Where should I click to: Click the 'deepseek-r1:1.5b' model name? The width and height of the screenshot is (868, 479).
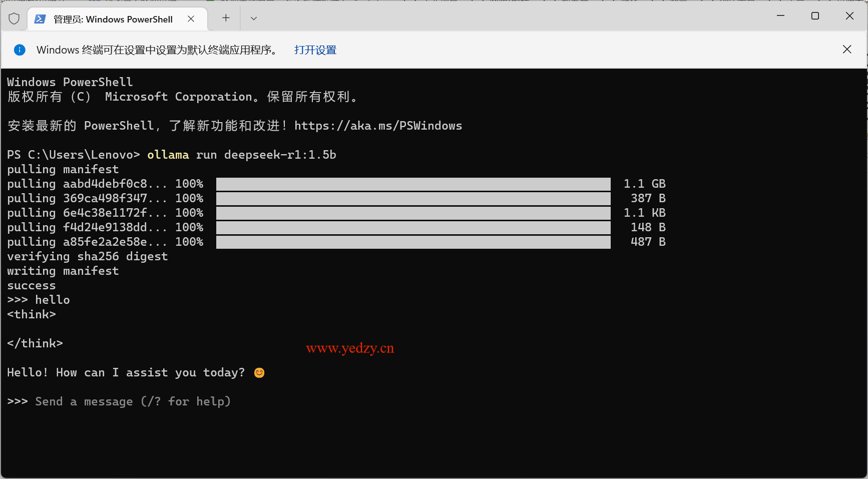280,155
